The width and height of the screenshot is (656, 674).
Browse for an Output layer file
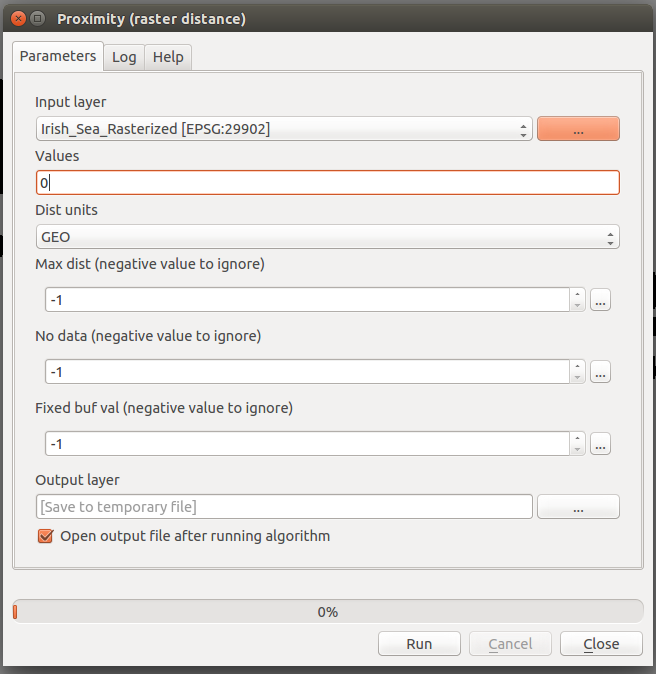pos(578,507)
